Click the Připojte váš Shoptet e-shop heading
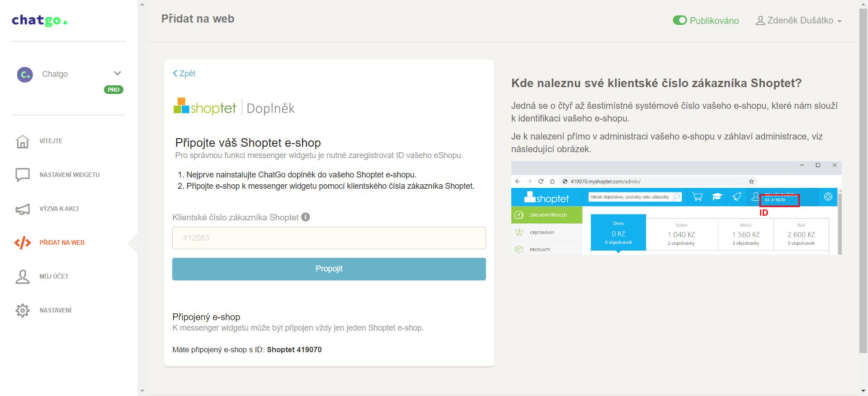This screenshot has width=868, height=396. 248,143
